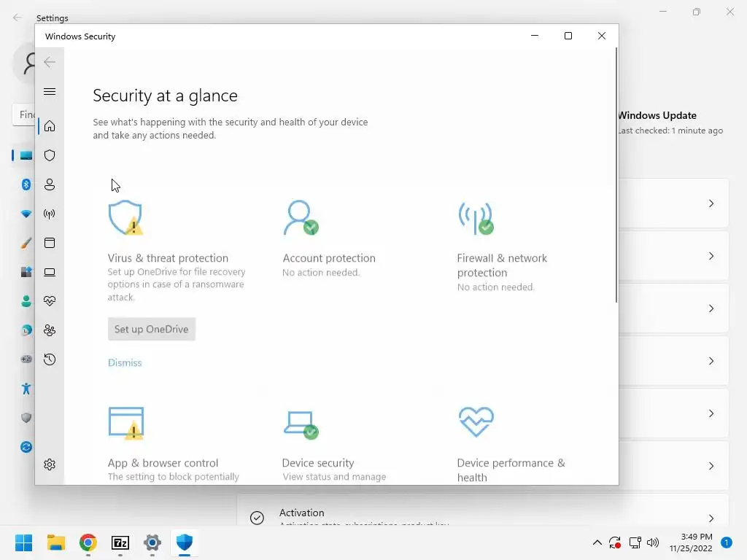The width and height of the screenshot is (747, 560).
Task: Click the Device performance & health heart tile icon
Action: pyautogui.click(x=476, y=422)
